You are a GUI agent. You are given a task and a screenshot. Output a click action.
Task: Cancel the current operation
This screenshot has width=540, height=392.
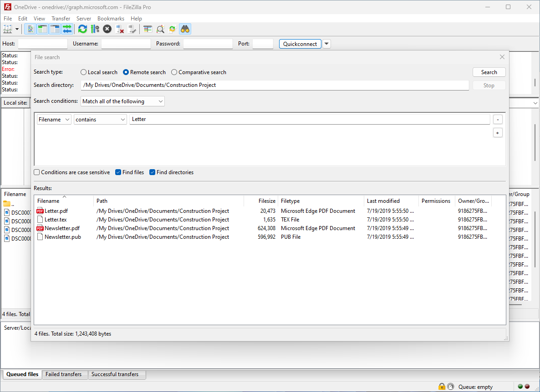pyautogui.click(x=107, y=29)
